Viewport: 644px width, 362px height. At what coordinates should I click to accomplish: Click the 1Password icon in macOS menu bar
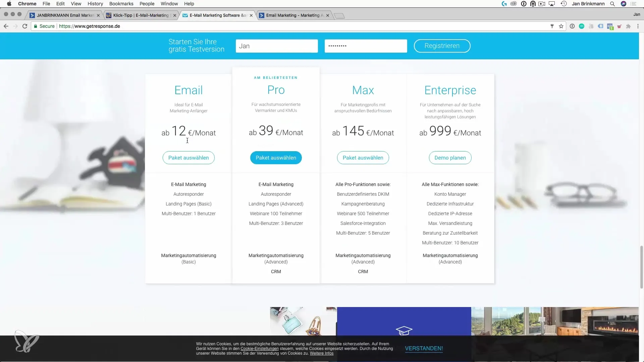[x=524, y=4]
